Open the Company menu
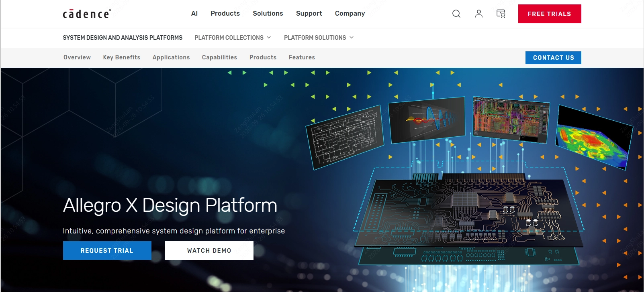 [x=350, y=13]
